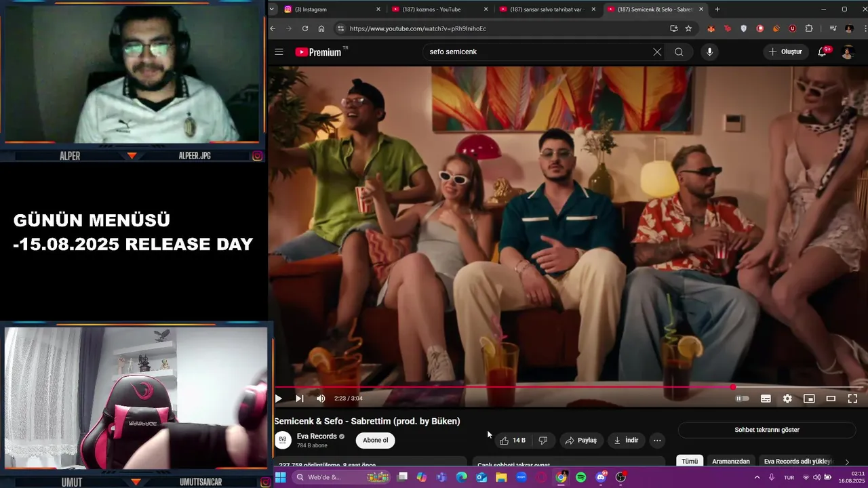The height and width of the screenshot is (488, 868).
Task: Expand more filter chips with right arrow
Action: tap(847, 462)
